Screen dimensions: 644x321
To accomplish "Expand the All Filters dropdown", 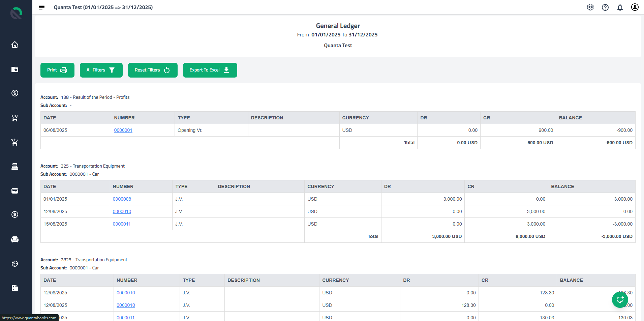I will click(x=101, y=70).
